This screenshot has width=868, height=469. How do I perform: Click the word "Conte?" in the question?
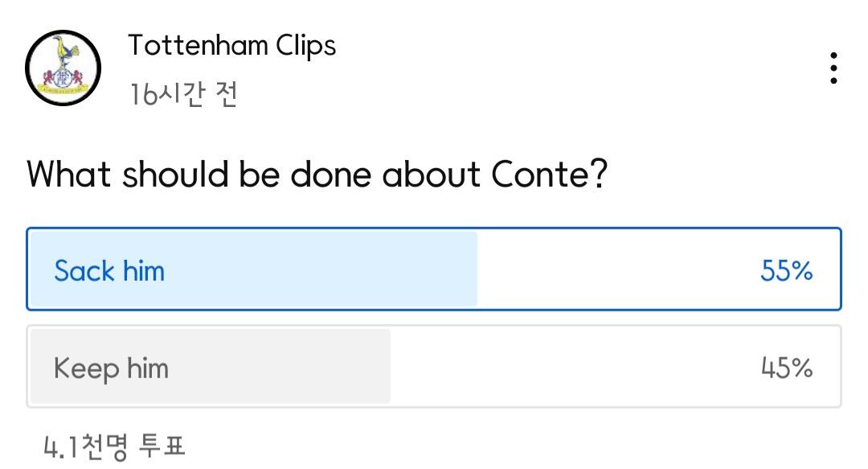click(x=548, y=174)
